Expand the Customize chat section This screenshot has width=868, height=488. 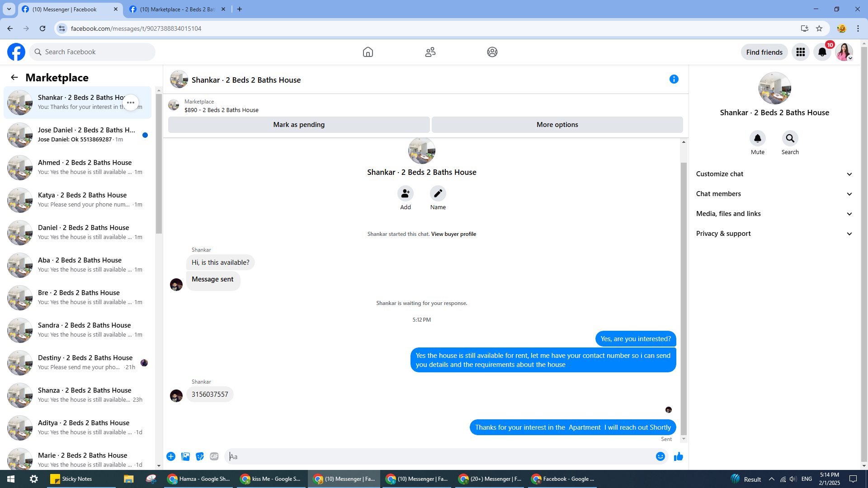pos(774,174)
